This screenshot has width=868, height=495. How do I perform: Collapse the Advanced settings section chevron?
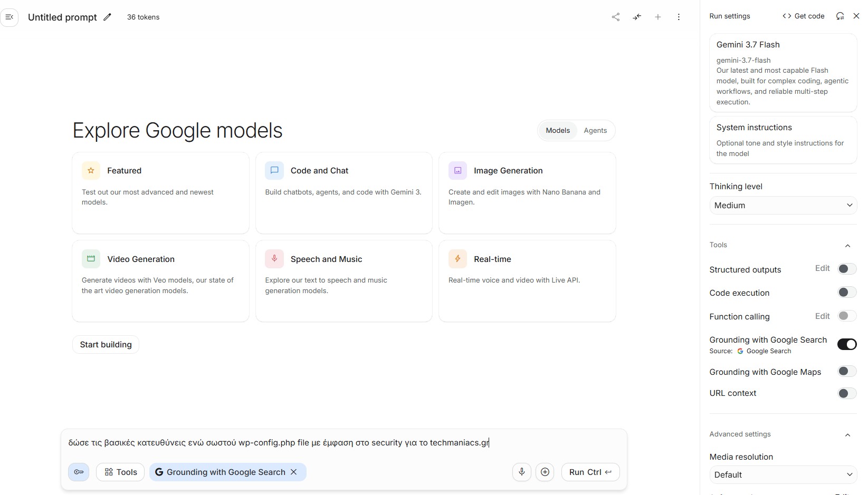click(847, 435)
